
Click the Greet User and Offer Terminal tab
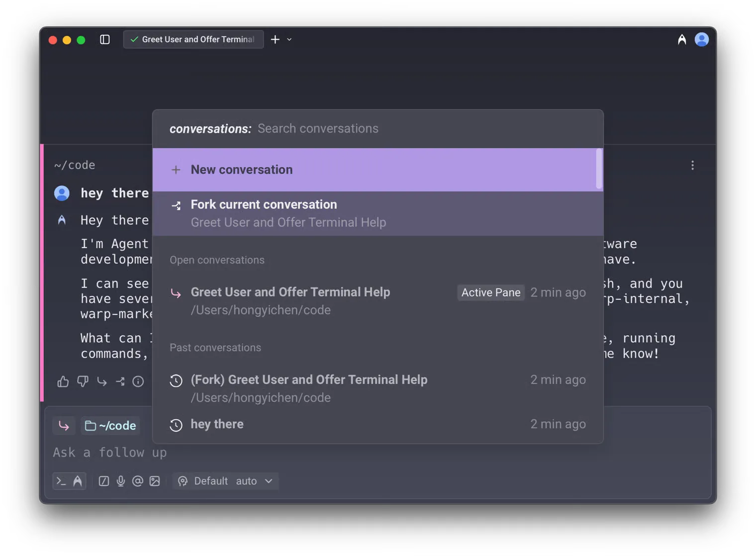[x=193, y=39]
